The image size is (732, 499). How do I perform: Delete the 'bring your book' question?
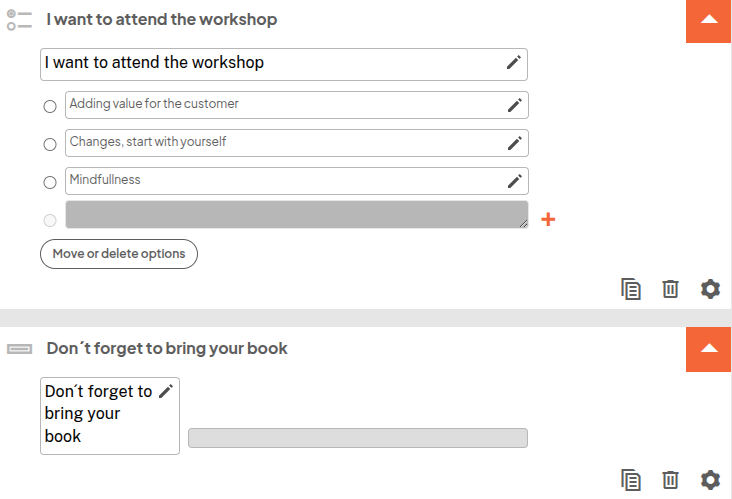(x=670, y=480)
